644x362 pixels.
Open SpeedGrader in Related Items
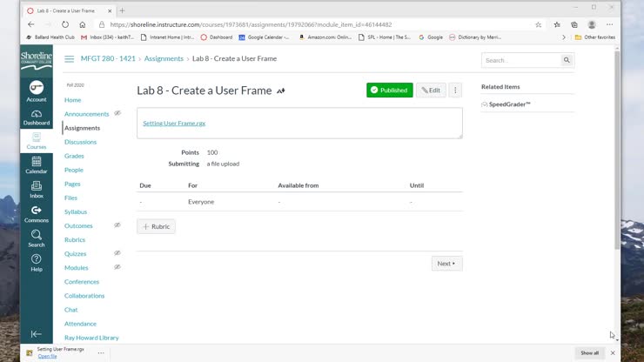509,104
